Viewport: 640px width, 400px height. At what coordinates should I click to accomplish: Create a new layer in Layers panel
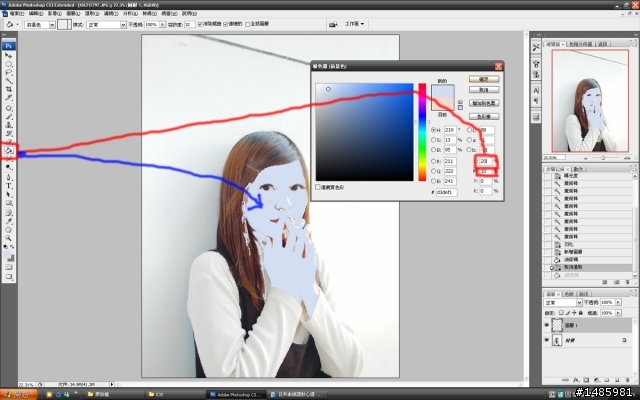point(617,380)
